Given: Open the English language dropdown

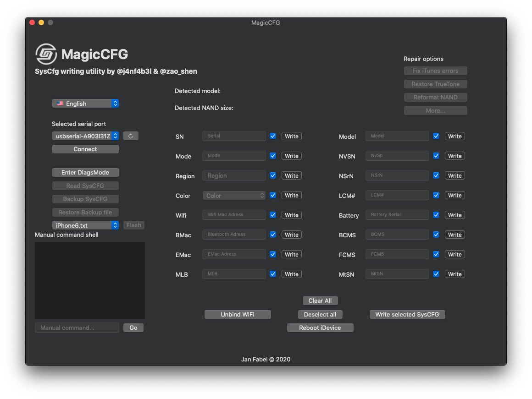Looking at the screenshot, I should tap(85, 104).
